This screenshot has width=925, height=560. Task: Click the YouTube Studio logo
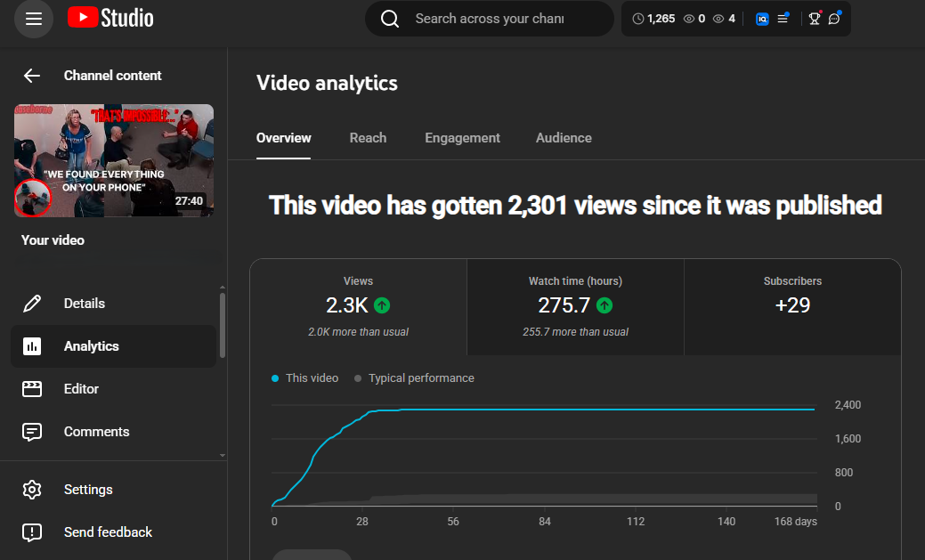pyautogui.click(x=110, y=19)
